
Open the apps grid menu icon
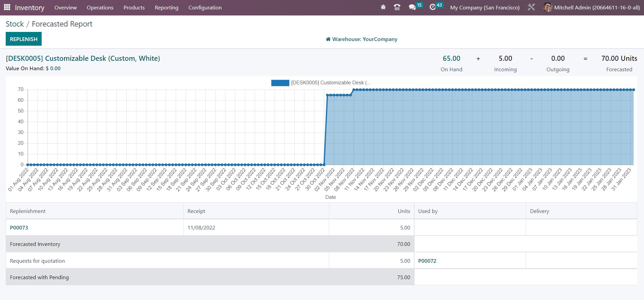[x=7, y=7]
